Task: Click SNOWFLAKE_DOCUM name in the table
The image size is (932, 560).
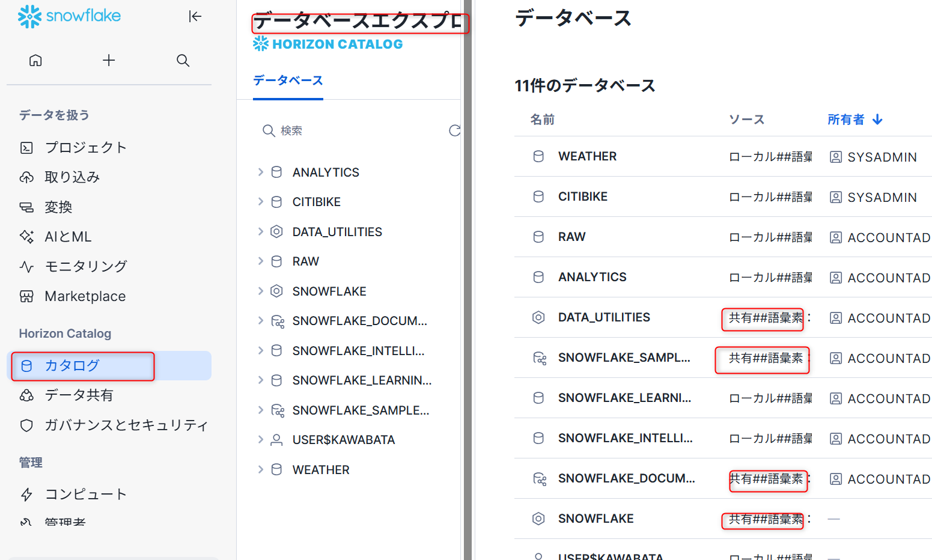Action: pos(626,478)
